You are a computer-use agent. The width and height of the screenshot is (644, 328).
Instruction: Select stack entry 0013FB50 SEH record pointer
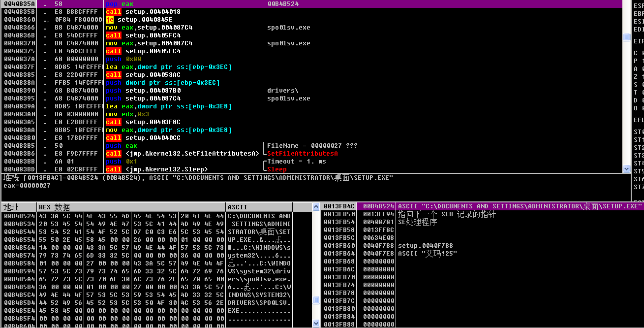coord(483,214)
